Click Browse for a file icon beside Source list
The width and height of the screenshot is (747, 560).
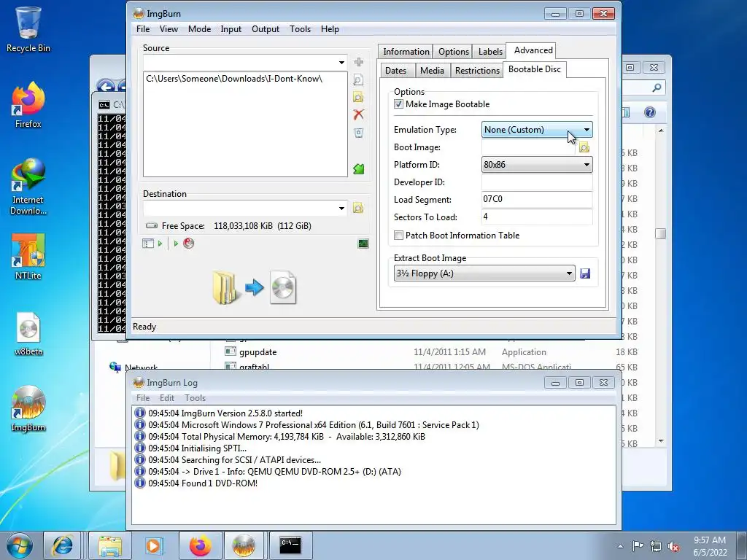[358, 80]
